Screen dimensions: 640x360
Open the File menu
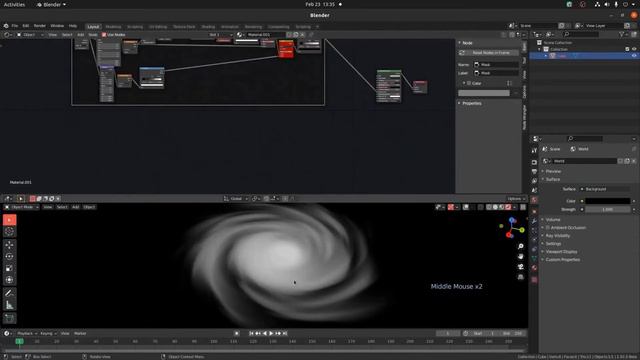click(15, 26)
